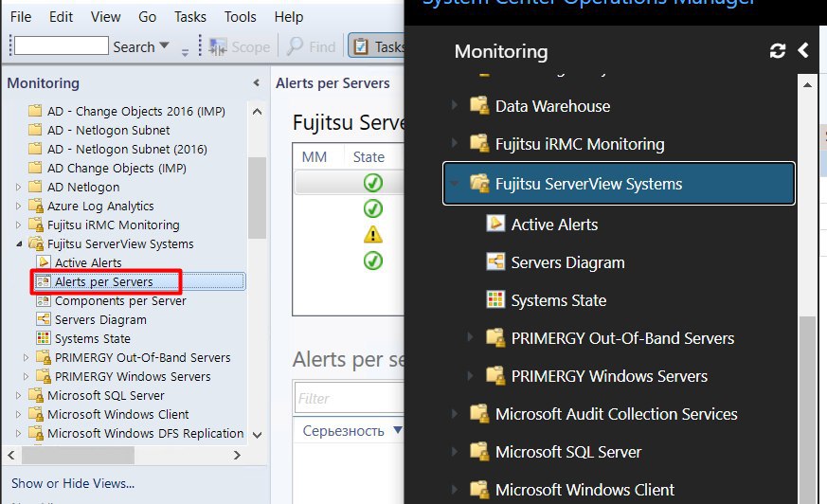Open the Search dropdown arrow
The height and width of the screenshot is (504, 827).
(164, 45)
